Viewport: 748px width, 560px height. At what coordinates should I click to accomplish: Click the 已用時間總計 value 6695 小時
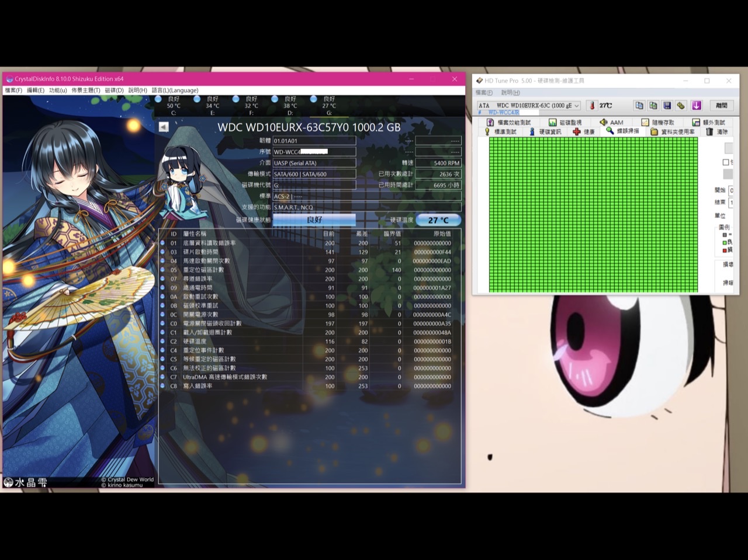click(438, 185)
